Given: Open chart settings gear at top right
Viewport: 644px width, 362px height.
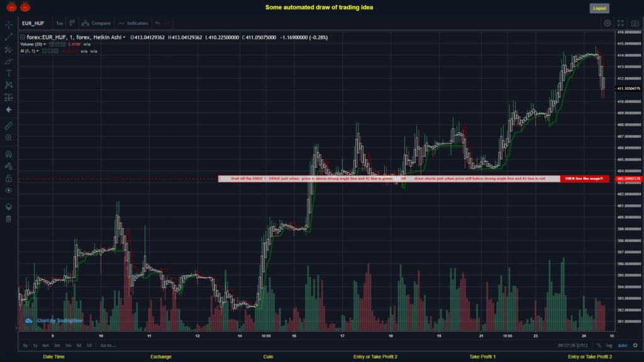Looking at the screenshot, I should [607, 23].
